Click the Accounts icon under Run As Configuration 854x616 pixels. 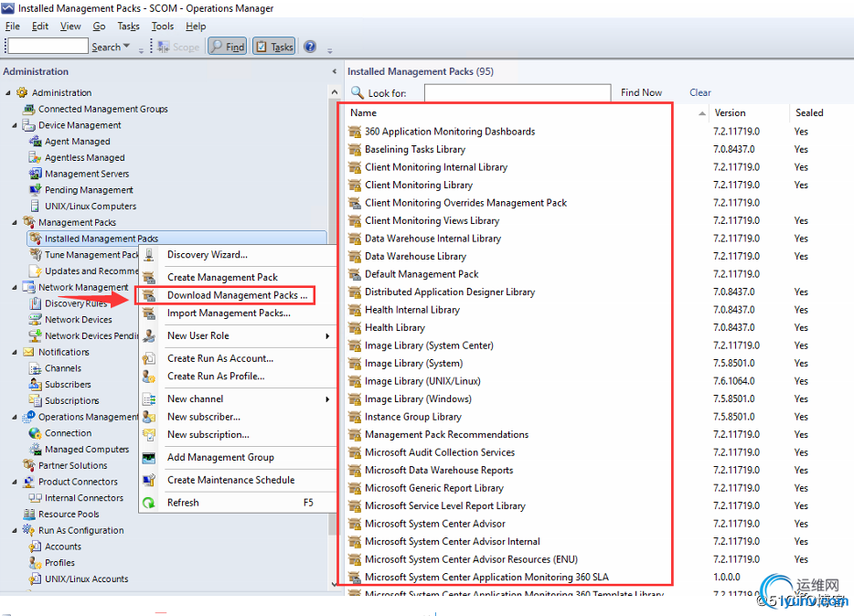click(x=35, y=547)
